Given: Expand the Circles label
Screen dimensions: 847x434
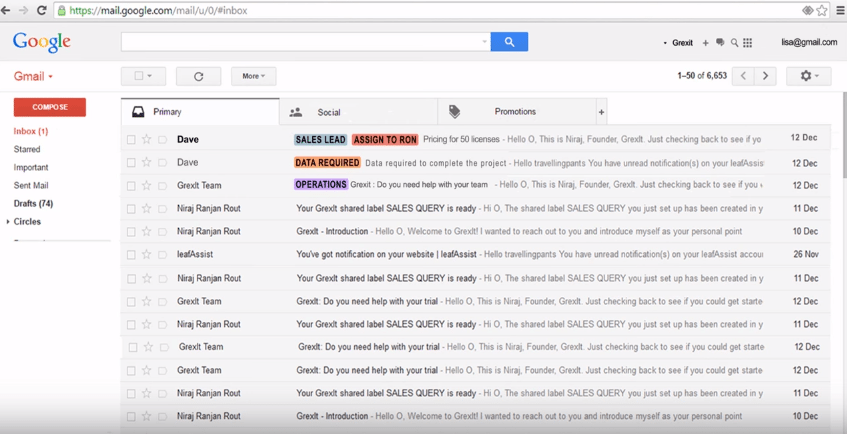Looking at the screenshot, I should coord(8,222).
